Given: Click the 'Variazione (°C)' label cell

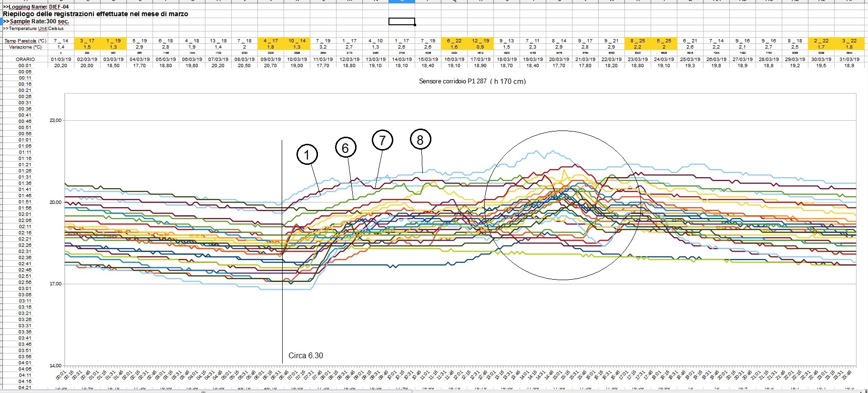Looking at the screenshot, I should pos(25,47).
